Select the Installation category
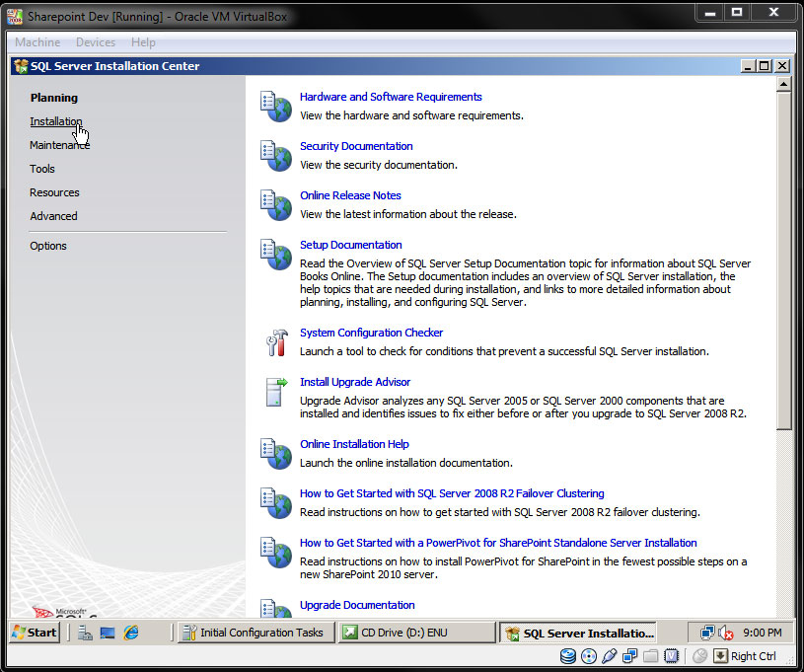Image resolution: width=804 pixels, height=672 pixels. point(56,121)
